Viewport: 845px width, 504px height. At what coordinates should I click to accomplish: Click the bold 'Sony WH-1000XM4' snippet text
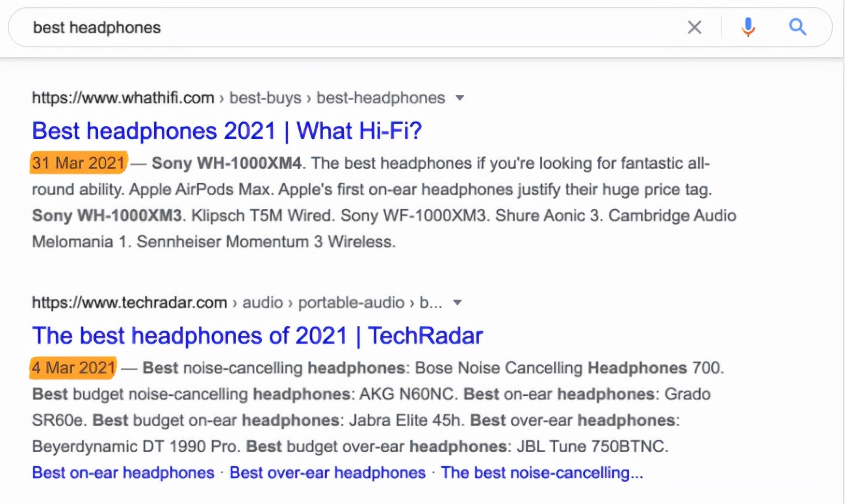point(227,163)
